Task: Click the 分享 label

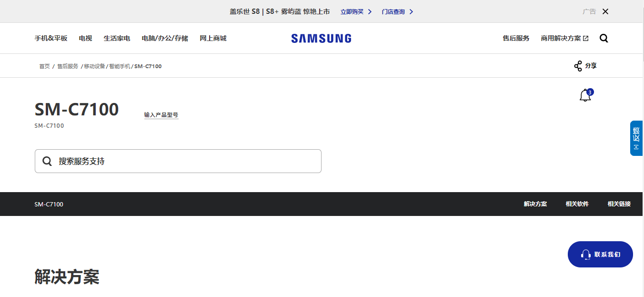Action: tap(591, 66)
